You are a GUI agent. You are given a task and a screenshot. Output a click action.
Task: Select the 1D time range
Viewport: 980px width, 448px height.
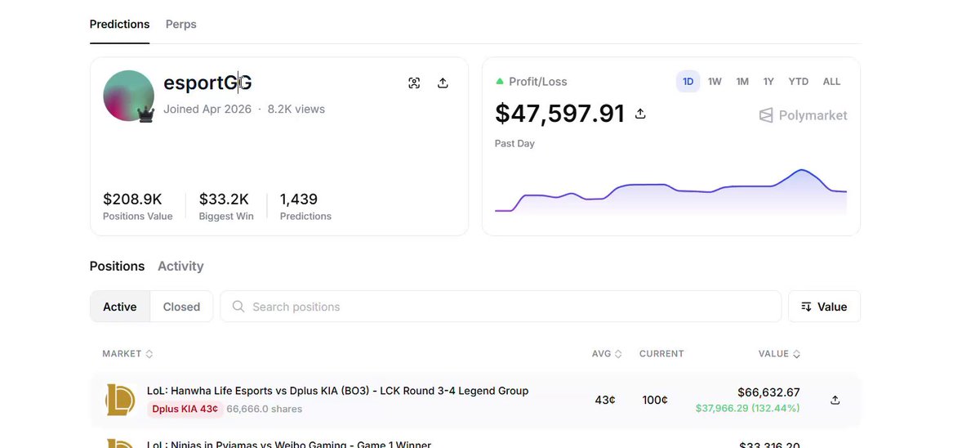[x=688, y=82]
